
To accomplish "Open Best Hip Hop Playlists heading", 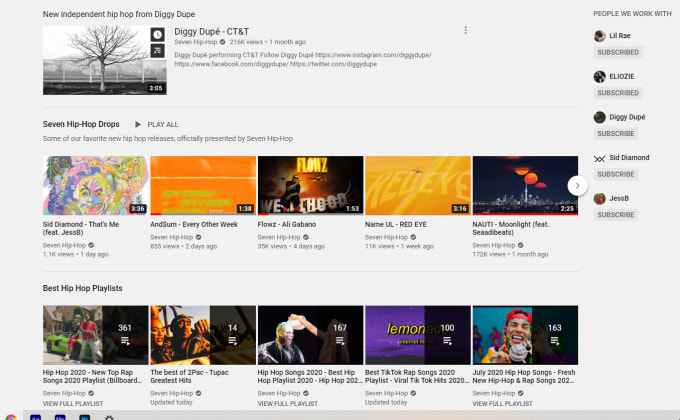I will click(82, 289).
